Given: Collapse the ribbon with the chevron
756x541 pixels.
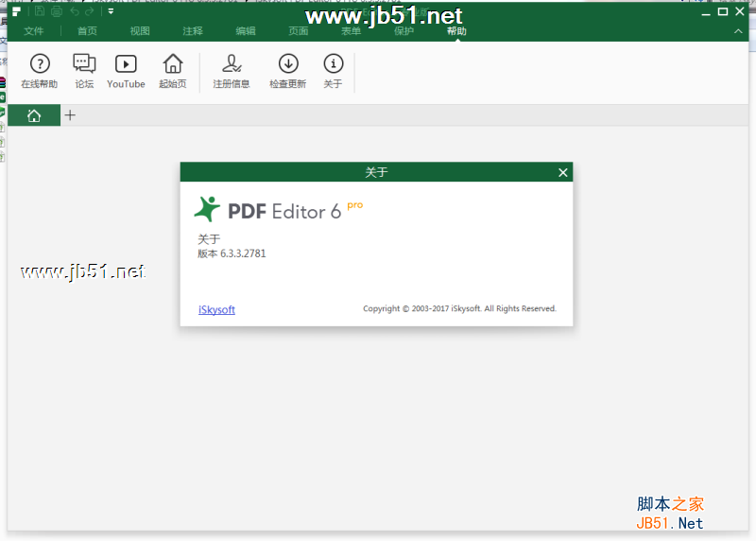Looking at the screenshot, I should 738,31.
